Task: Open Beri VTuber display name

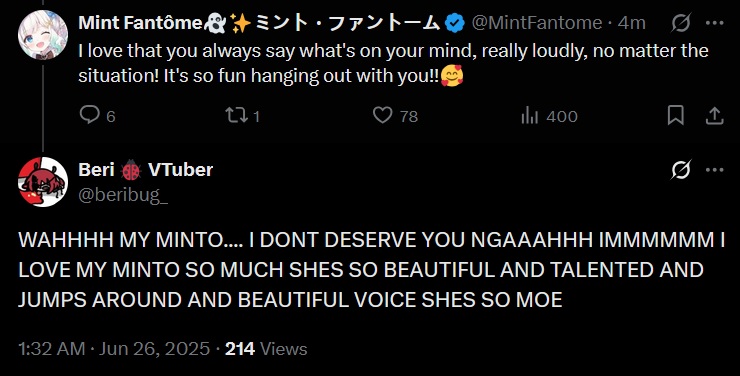Action: pos(145,170)
